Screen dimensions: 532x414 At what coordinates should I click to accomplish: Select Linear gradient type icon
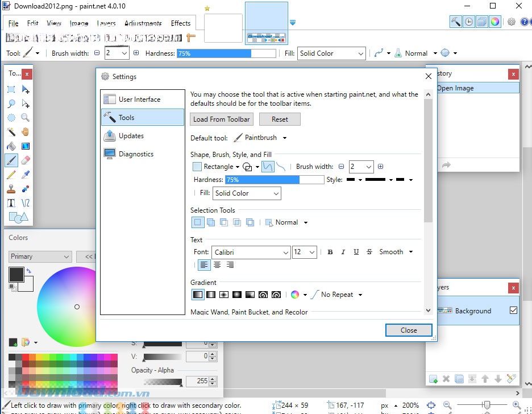click(198, 295)
